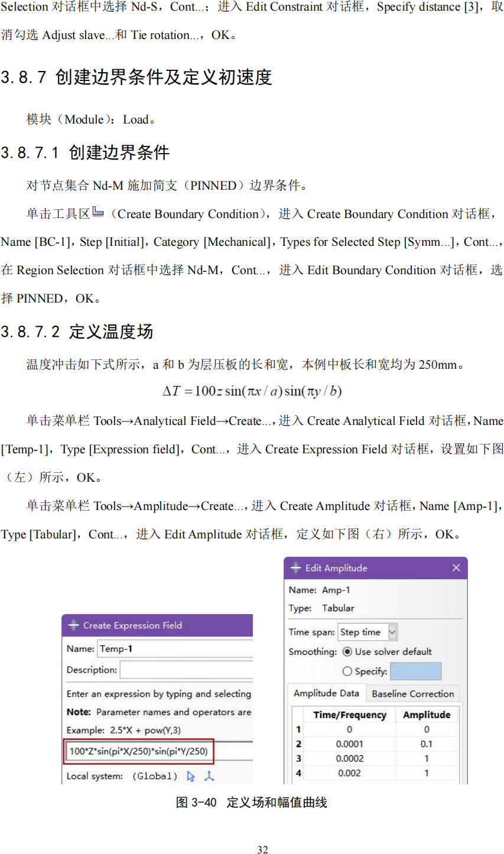
Task: Select row 2 header in amplitude table
Action: pyautogui.click(x=298, y=744)
